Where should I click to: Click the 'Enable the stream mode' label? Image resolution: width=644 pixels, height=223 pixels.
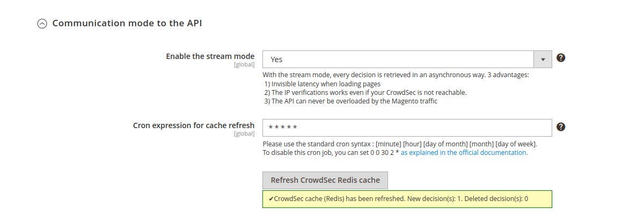click(210, 56)
